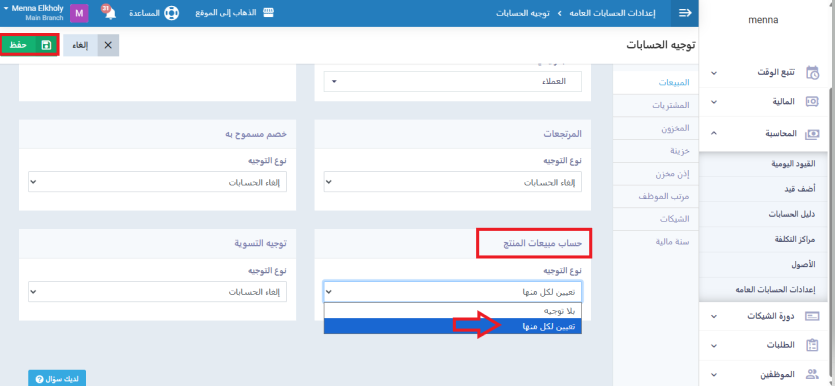
Task: Click the employees icon in sidebar
Action: pyautogui.click(x=812, y=374)
